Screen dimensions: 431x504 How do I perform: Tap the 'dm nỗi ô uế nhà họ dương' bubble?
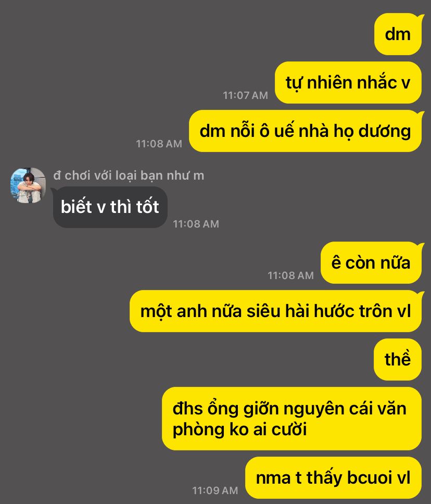(x=305, y=131)
